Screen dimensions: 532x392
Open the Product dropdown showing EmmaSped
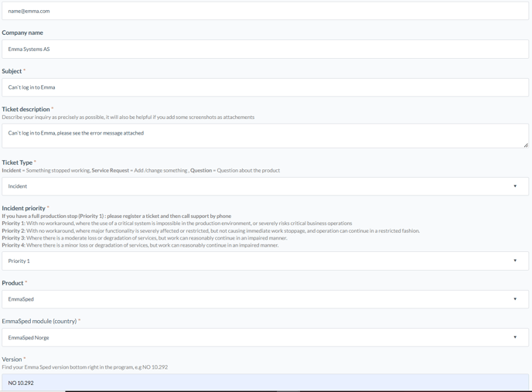coord(265,299)
